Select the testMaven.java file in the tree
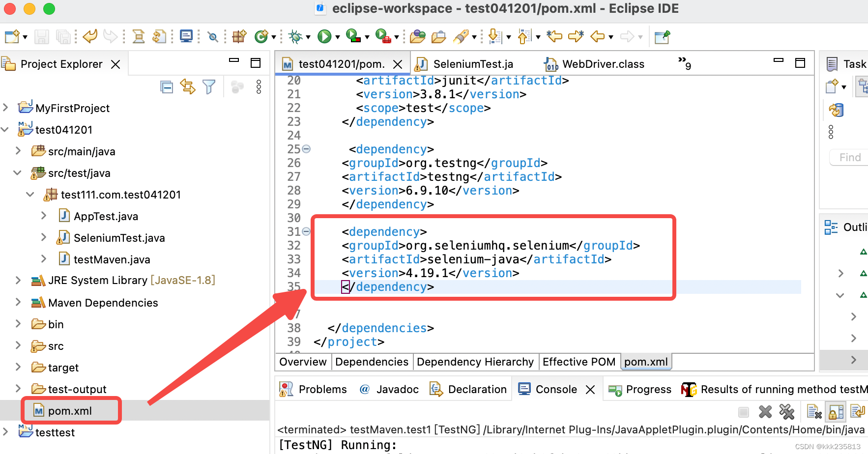 pos(112,259)
